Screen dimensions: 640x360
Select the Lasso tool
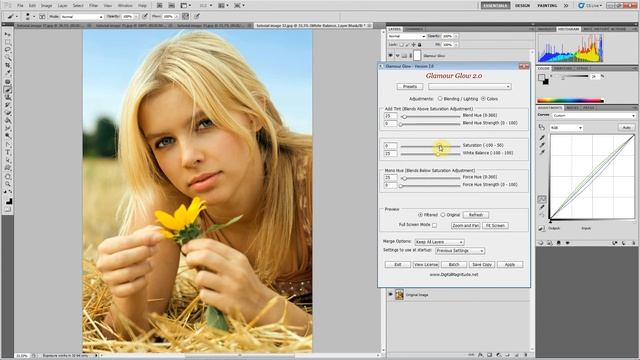click(8, 50)
